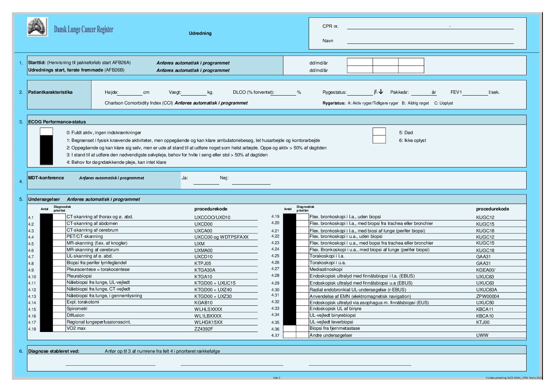554x392 pixels.
Task: Select the CPR nr. input line
Action: tap(430, 26)
